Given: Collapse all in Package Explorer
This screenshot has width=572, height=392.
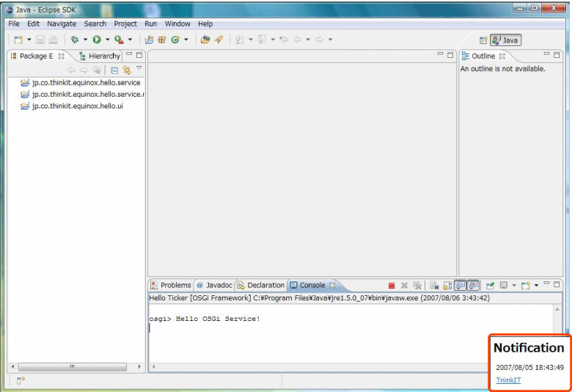Looking at the screenshot, I should [x=114, y=70].
